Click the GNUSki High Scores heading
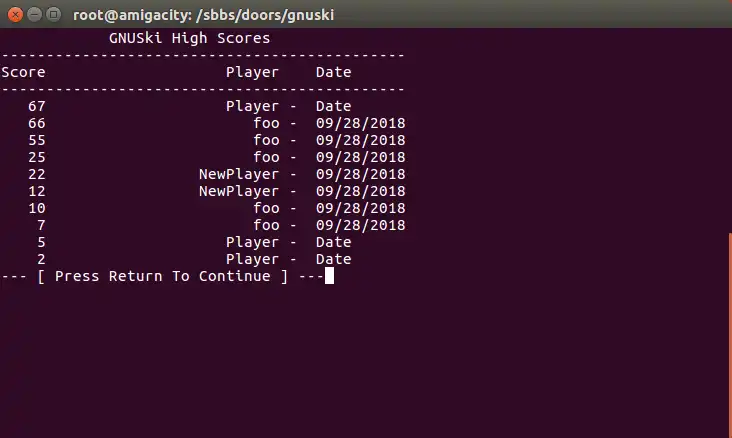Image resolution: width=732 pixels, height=438 pixels. click(x=190, y=38)
